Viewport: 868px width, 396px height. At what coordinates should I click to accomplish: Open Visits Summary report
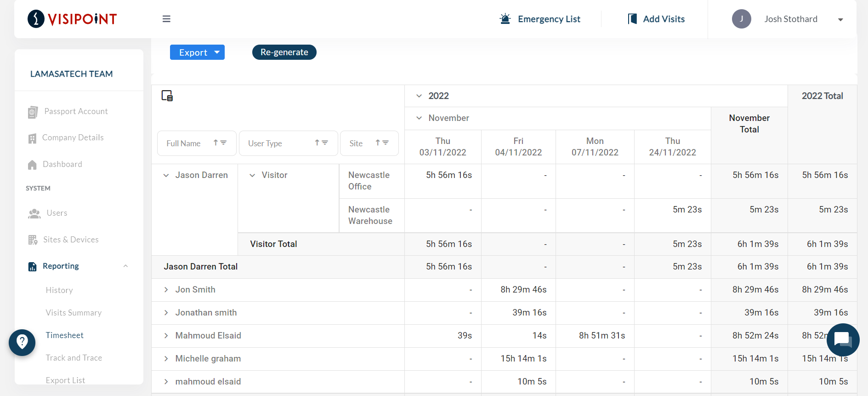tap(74, 313)
